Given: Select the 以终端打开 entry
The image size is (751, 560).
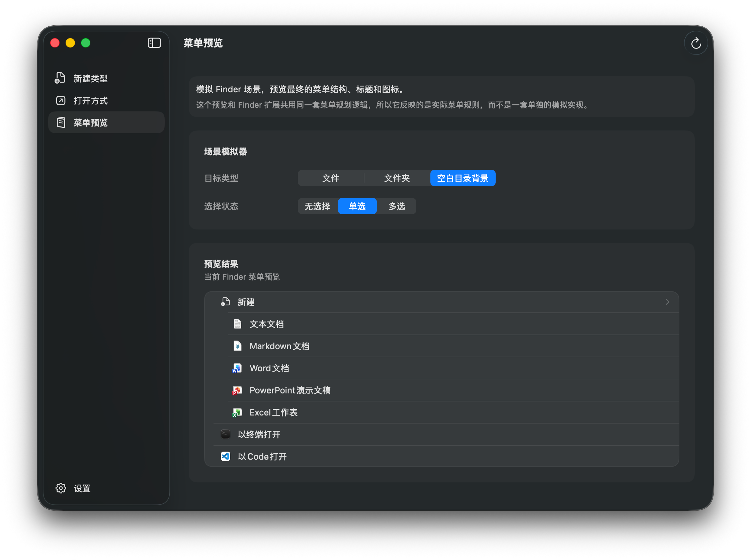Looking at the screenshot, I should tap(446, 435).
